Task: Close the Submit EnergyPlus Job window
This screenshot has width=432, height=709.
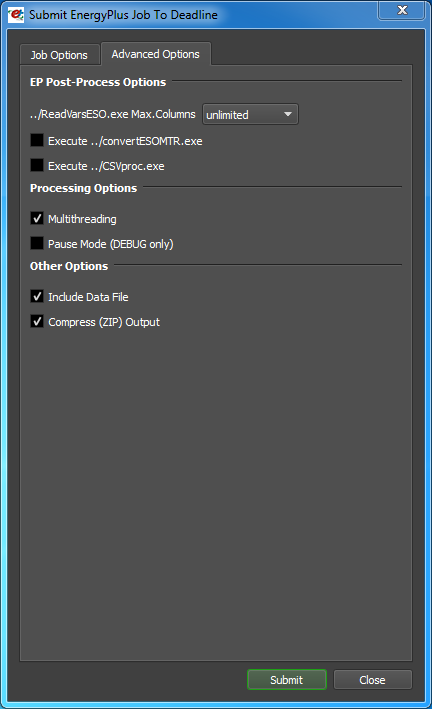Action: pos(402,10)
